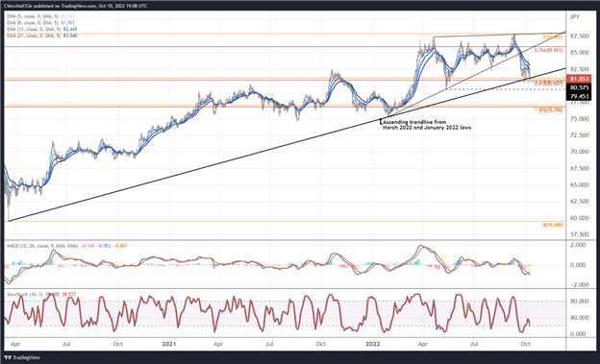Click the 2.000 value on MACD axis

coord(580,245)
